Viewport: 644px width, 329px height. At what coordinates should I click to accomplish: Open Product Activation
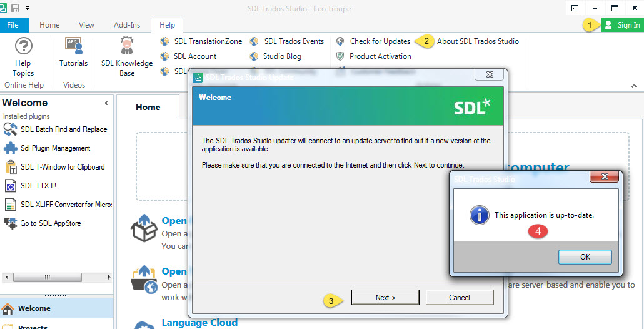click(x=373, y=56)
